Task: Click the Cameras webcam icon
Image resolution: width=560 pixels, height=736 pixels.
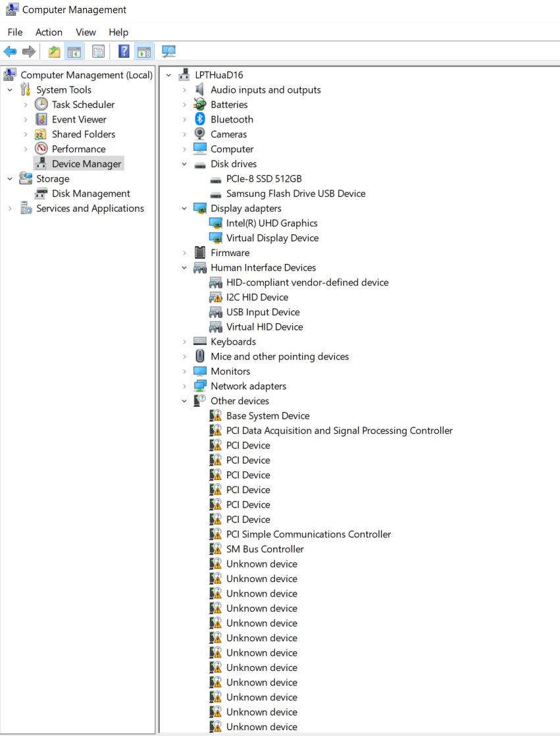Action: point(200,134)
